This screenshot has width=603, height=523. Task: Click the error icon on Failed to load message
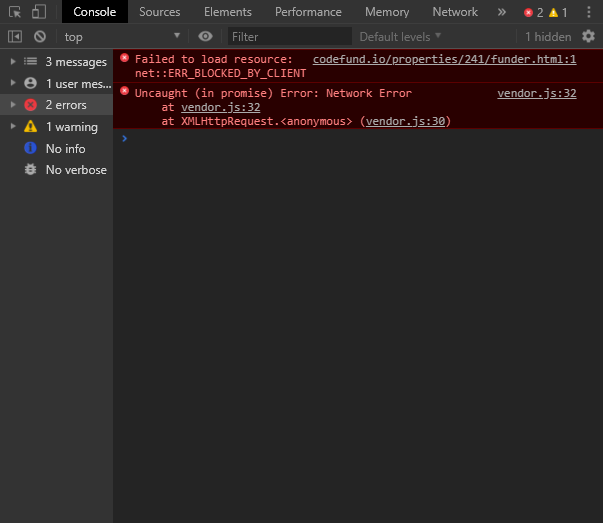coord(124,58)
